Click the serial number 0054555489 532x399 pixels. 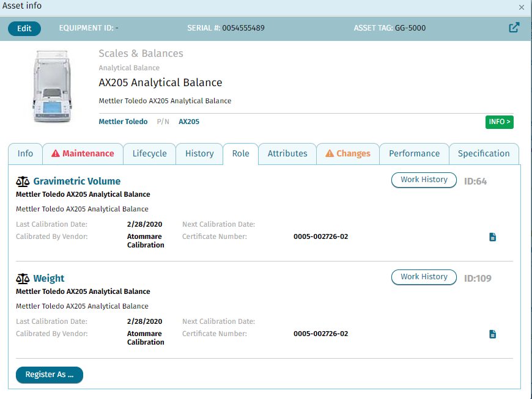pos(243,28)
